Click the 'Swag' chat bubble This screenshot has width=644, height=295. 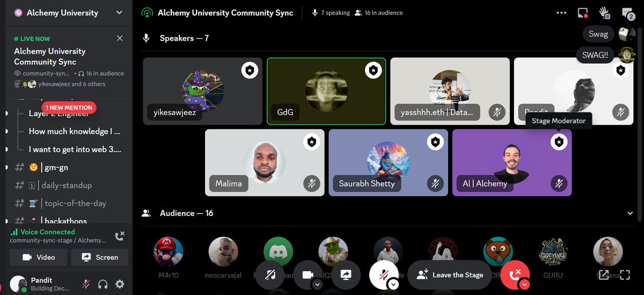(598, 34)
